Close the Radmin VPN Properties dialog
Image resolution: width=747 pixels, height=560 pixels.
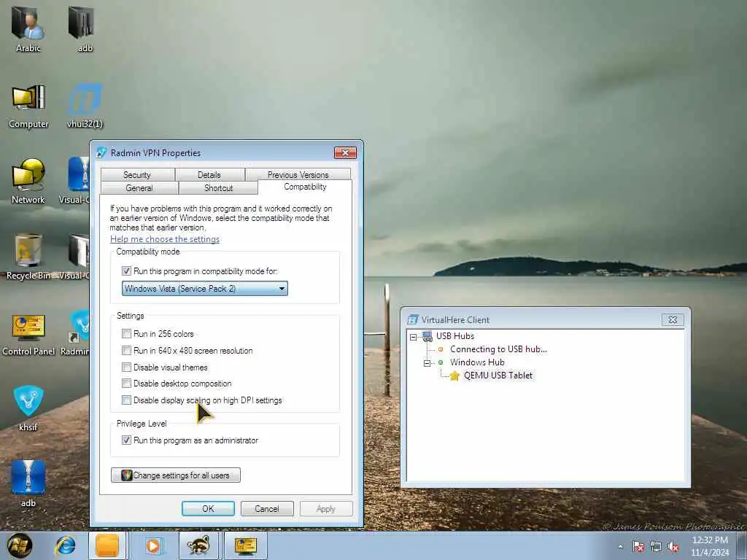345,152
